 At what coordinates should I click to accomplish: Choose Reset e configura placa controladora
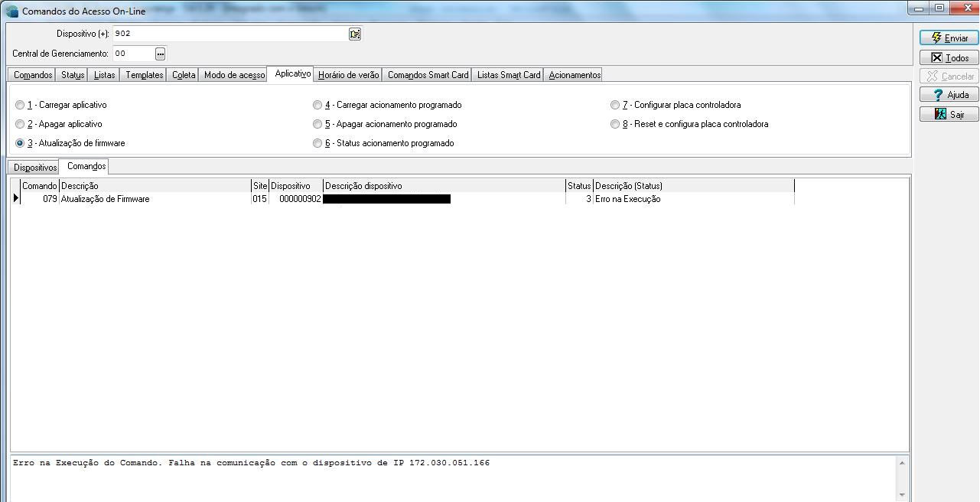click(x=615, y=124)
